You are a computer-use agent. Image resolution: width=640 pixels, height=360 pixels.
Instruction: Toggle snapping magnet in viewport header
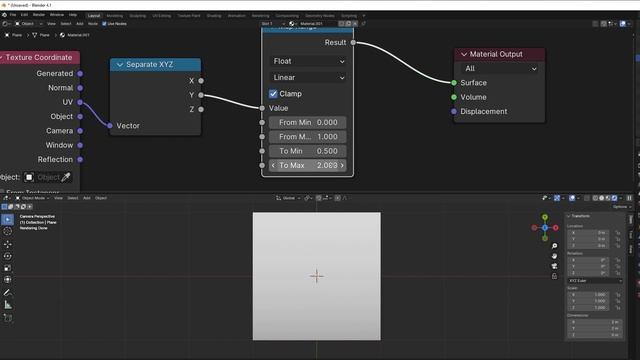[319, 198]
